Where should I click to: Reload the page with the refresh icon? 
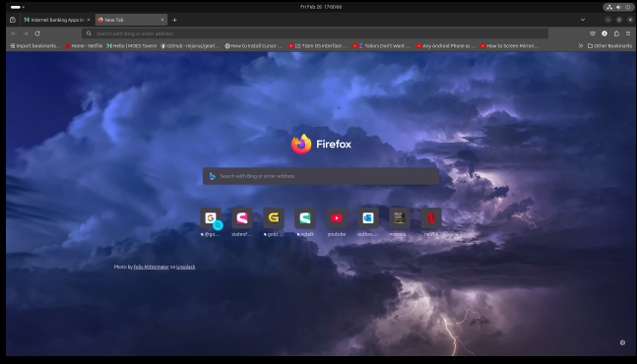[x=37, y=33]
